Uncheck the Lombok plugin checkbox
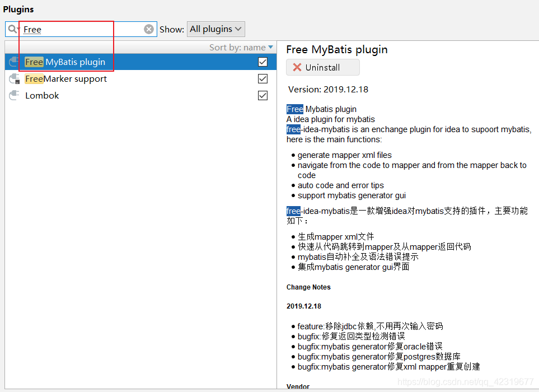 263,95
